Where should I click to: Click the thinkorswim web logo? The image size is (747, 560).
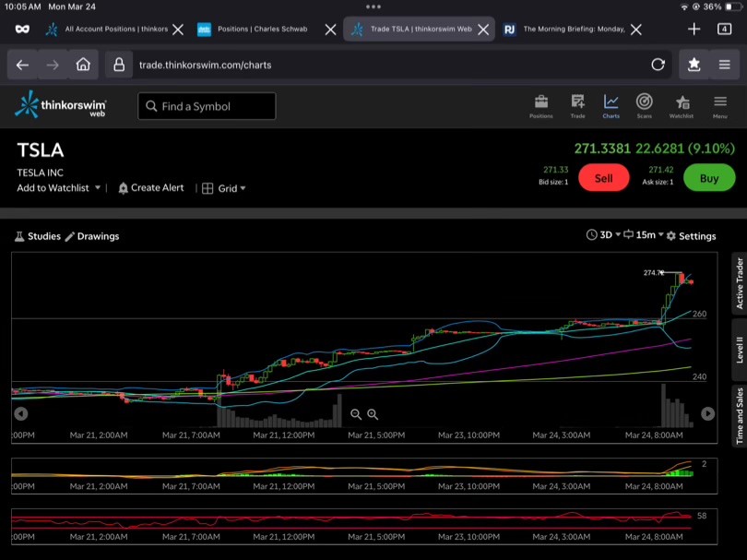(61, 104)
